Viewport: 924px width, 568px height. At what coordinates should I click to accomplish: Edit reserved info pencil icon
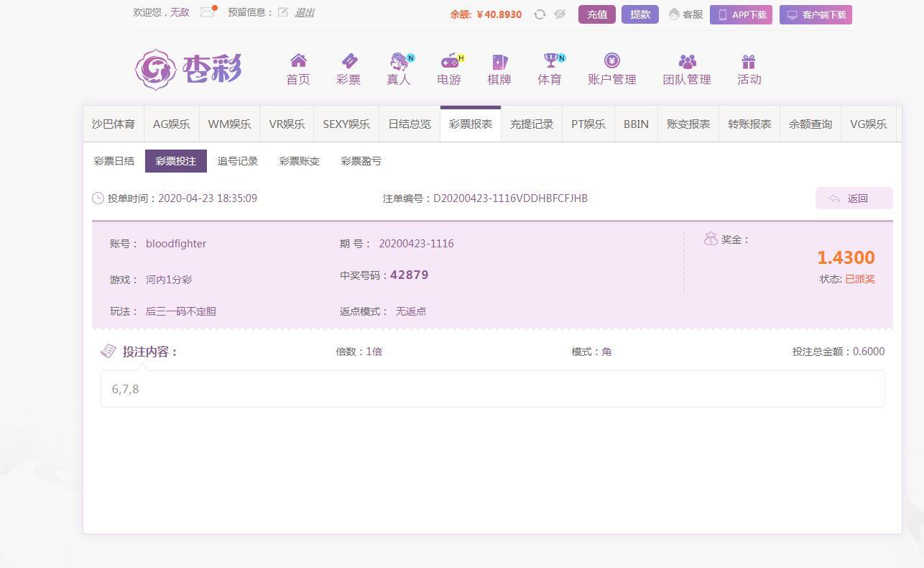tap(283, 12)
